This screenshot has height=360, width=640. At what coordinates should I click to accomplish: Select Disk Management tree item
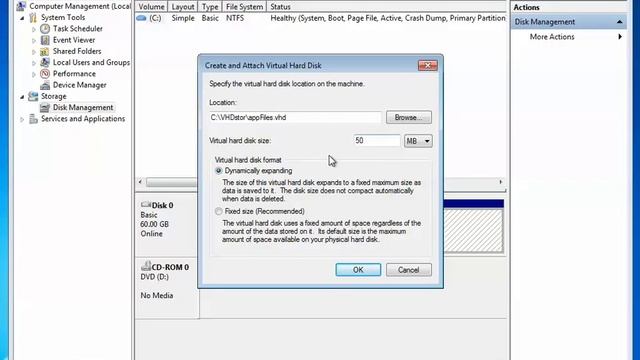click(x=83, y=107)
